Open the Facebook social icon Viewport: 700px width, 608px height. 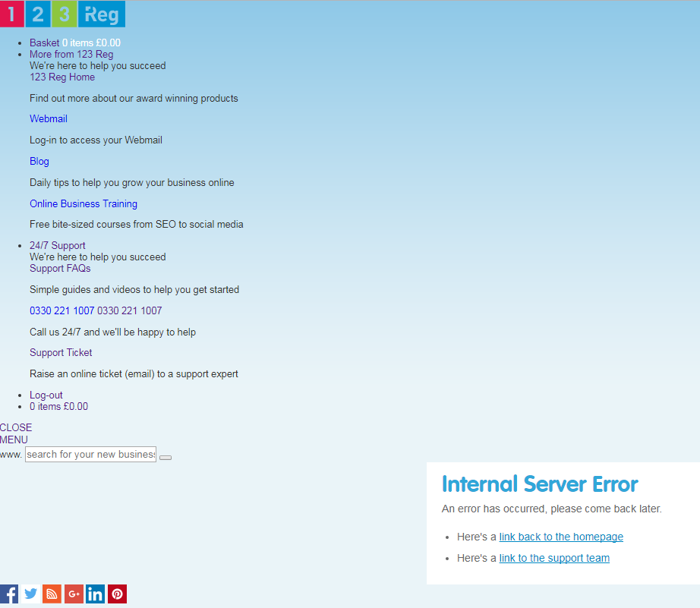click(x=9, y=594)
